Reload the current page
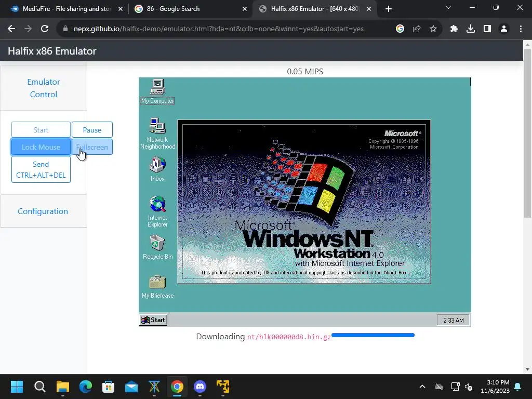 (x=45, y=29)
